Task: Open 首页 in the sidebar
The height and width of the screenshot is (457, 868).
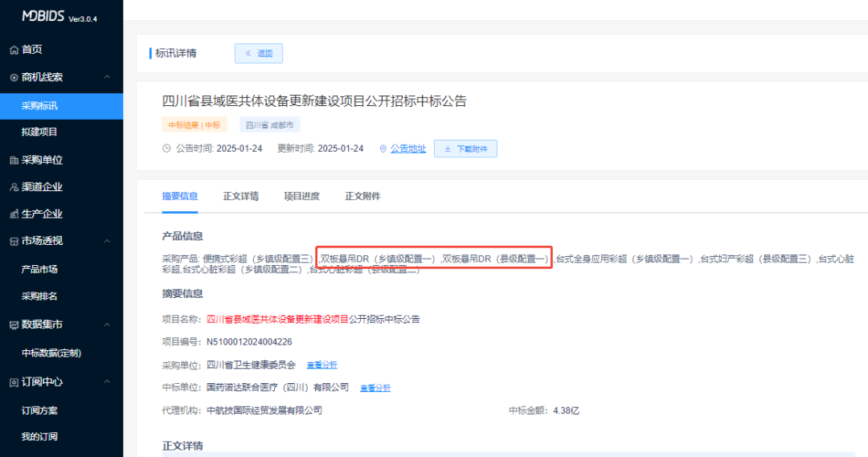Action: [31, 50]
